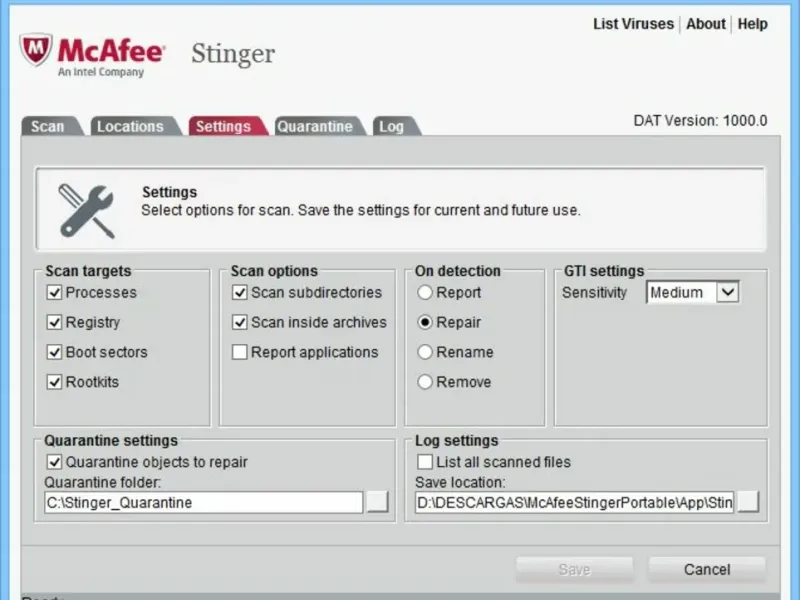Enable List all scanned files
This screenshot has width=800, height=600.
[424, 462]
